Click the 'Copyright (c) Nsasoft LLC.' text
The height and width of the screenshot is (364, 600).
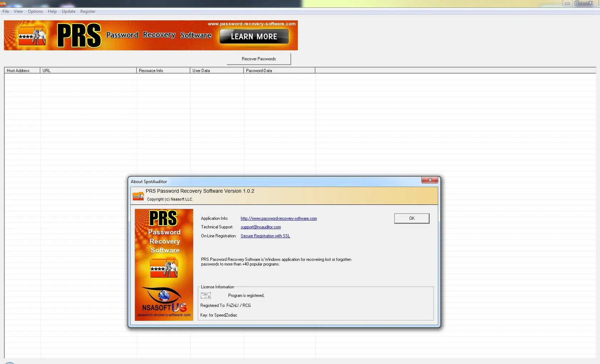point(170,199)
